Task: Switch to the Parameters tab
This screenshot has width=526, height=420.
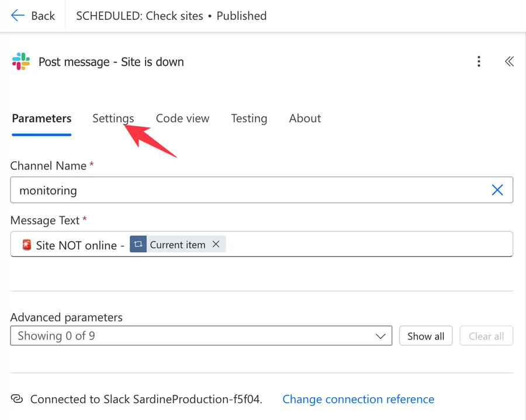Action: 41,119
